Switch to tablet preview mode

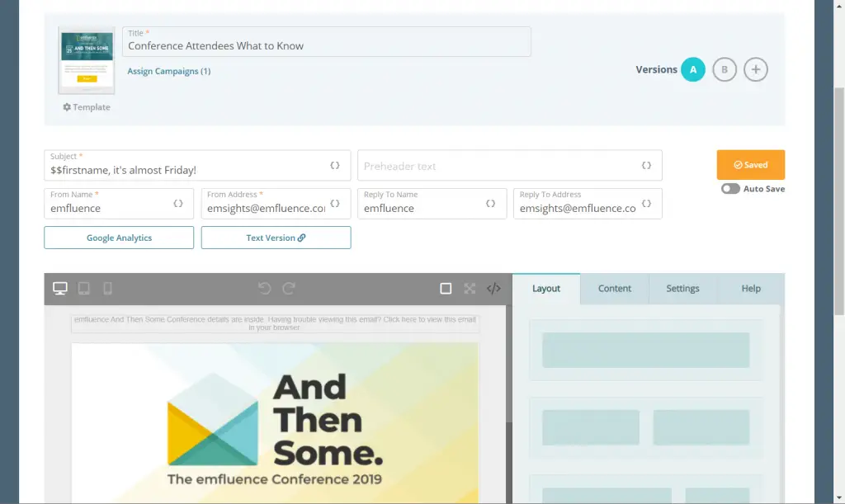(84, 289)
